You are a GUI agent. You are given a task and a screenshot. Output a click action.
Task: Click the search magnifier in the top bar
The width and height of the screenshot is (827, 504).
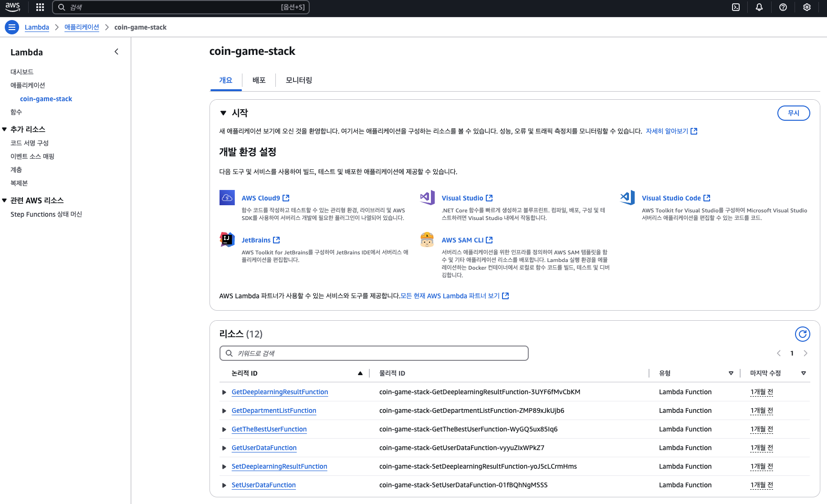pos(62,7)
